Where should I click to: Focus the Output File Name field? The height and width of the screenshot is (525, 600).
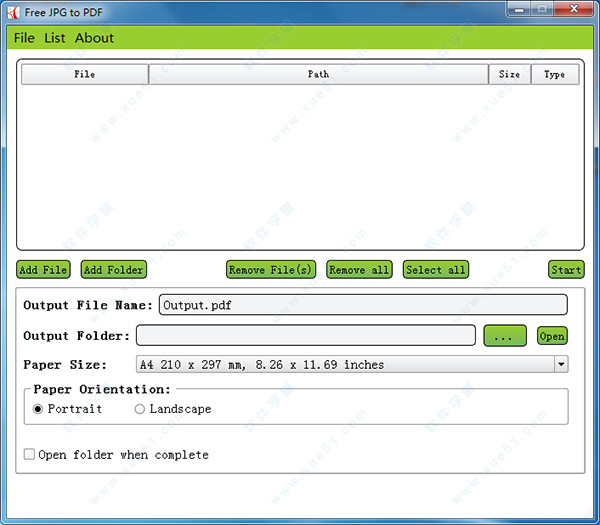pos(363,305)
